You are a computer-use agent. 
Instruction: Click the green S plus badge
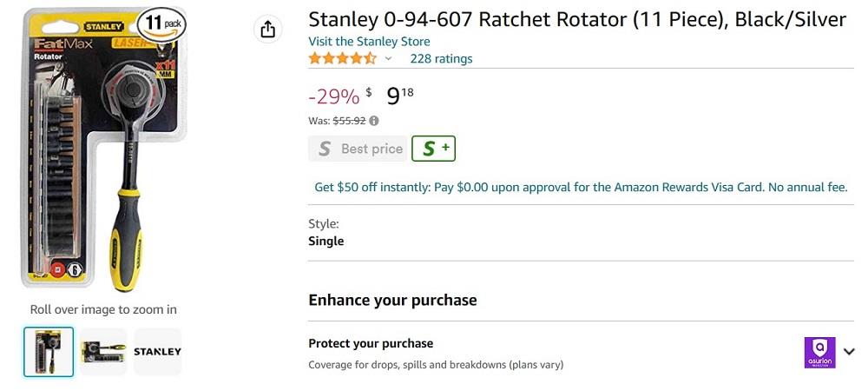(x=433, y=149)
